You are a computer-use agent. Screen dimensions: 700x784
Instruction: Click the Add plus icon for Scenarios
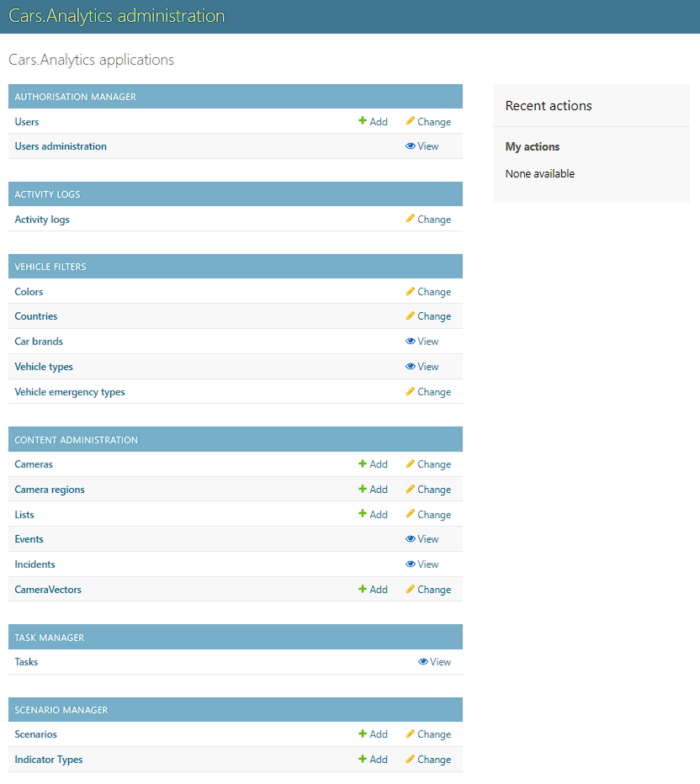361,734
